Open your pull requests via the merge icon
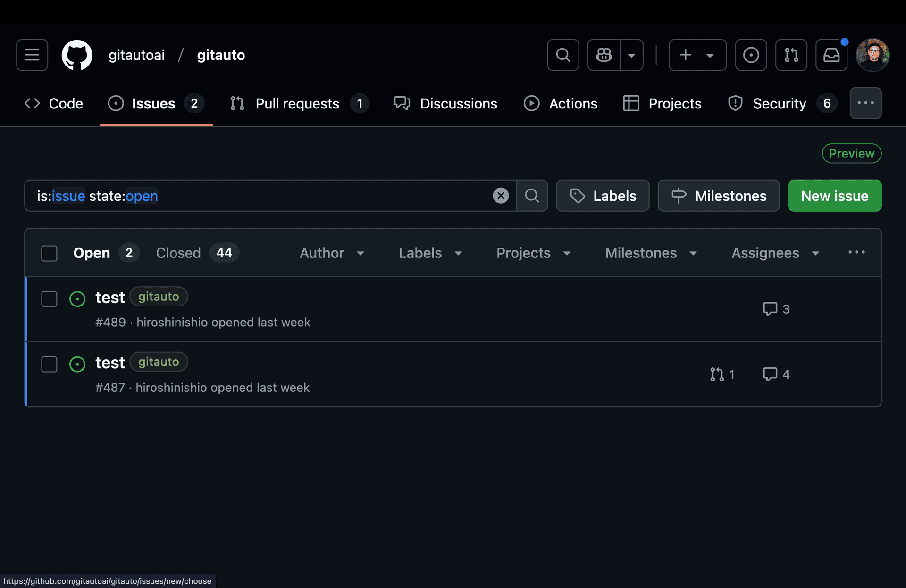Viewport: 906px width, 588px height. coord(791,55)
